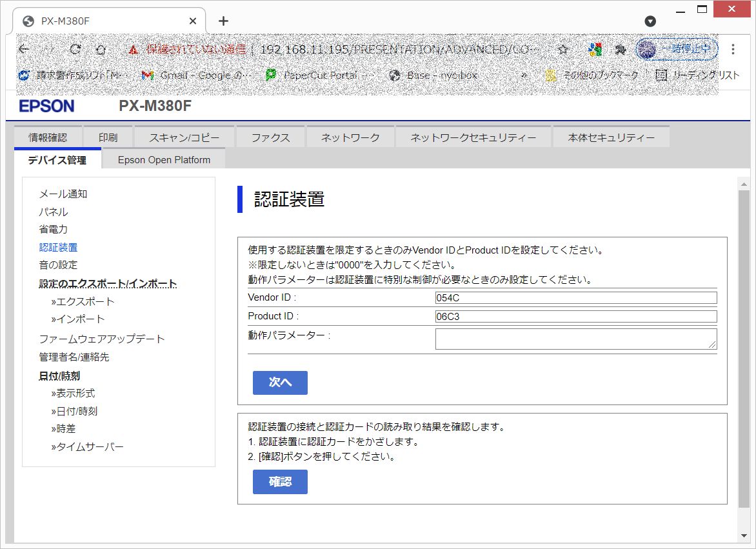Open the »表示形式 link
The height and width of the screenshot is (549, 756).
pos(74,393)
